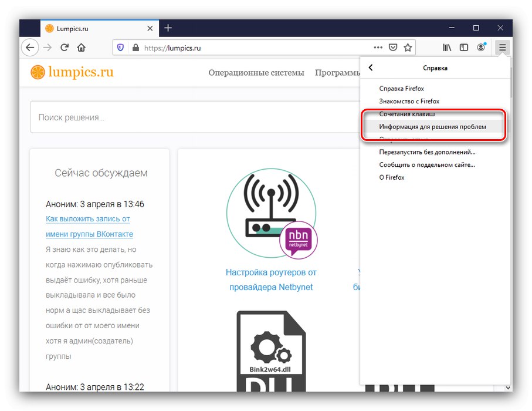532x411 pixels.
Task: Click the tracking protection shield icon
Action: click(x=120, y=48)
